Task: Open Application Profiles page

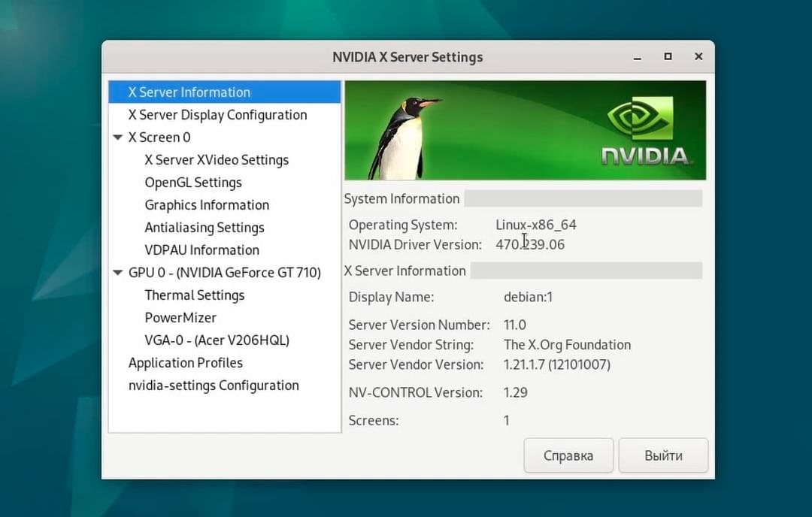Action: (x=186, y=363)
